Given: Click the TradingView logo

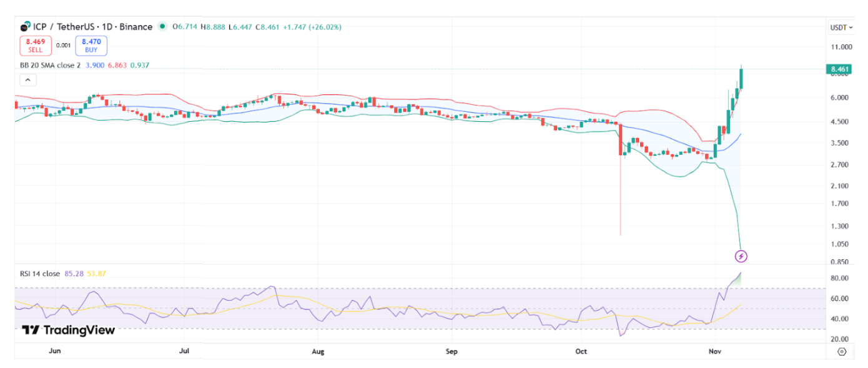Looking at the screenshot, I should tap(68, 330).
